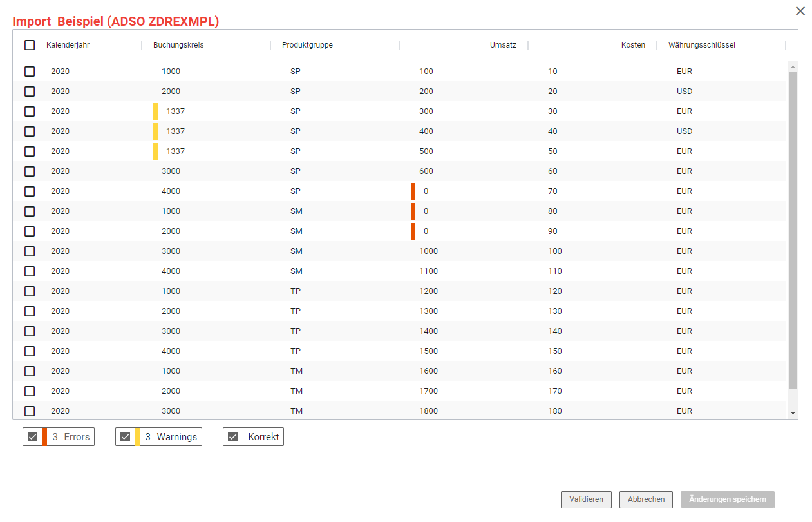Tick checkbox of row with Umsatz 300

coord(30,111)
